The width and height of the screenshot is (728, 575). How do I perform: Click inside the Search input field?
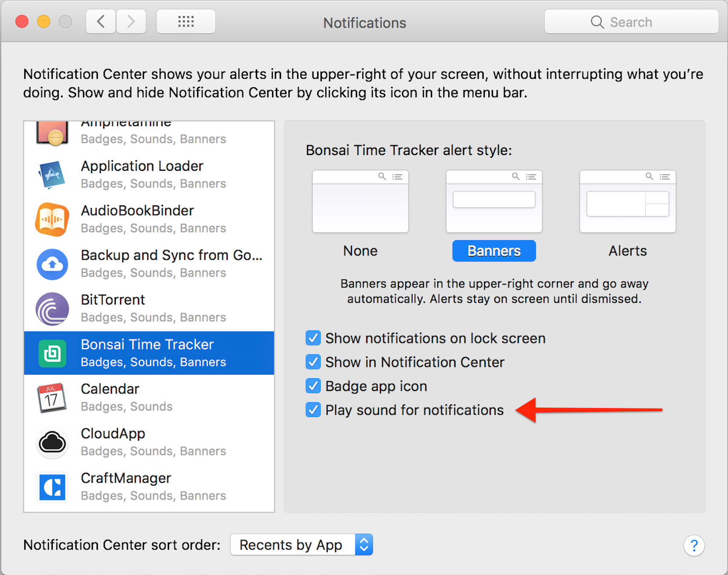[x=631, y=22]
